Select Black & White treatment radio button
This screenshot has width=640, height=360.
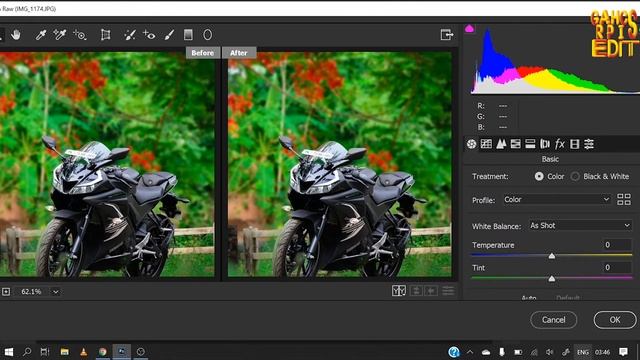coord(575,176)
